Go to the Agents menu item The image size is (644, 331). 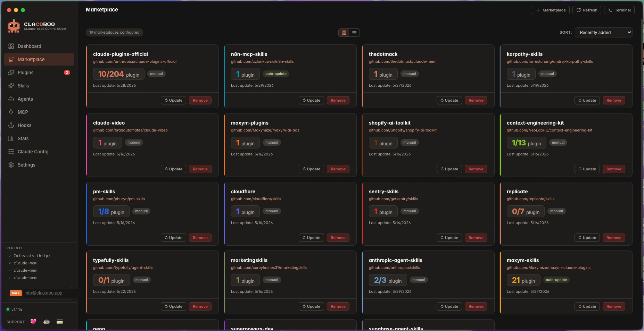(39, 99)
